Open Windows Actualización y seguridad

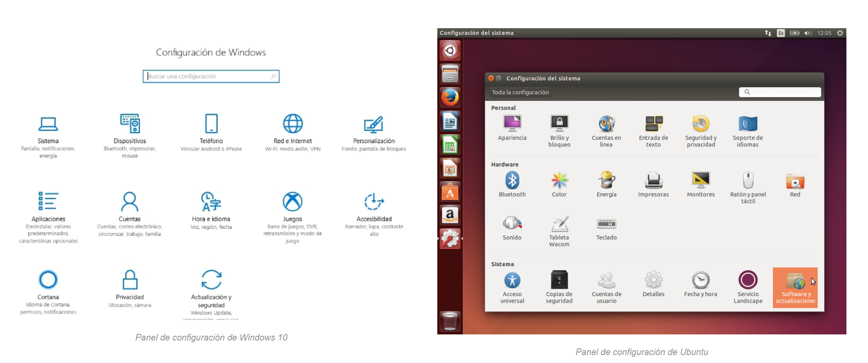tap(211, 280)
